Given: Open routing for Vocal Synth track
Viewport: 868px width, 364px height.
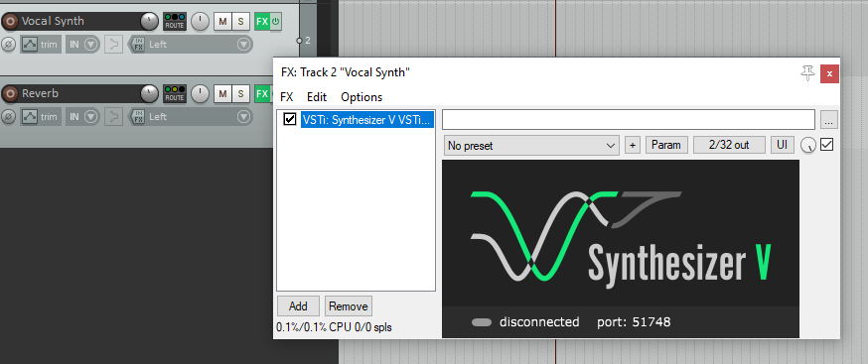Looking at the screenshot, I should [175, 22].
